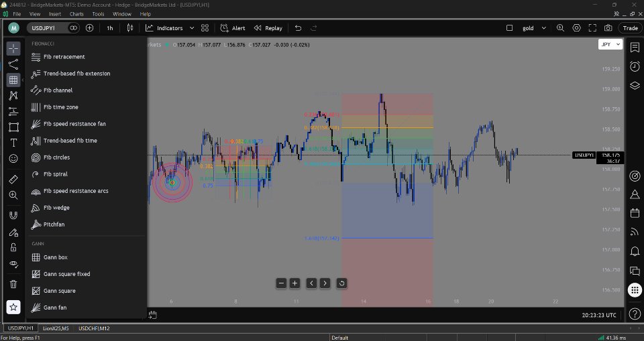
Task: Open the economic calendar panel
Action: coord(635,212)
